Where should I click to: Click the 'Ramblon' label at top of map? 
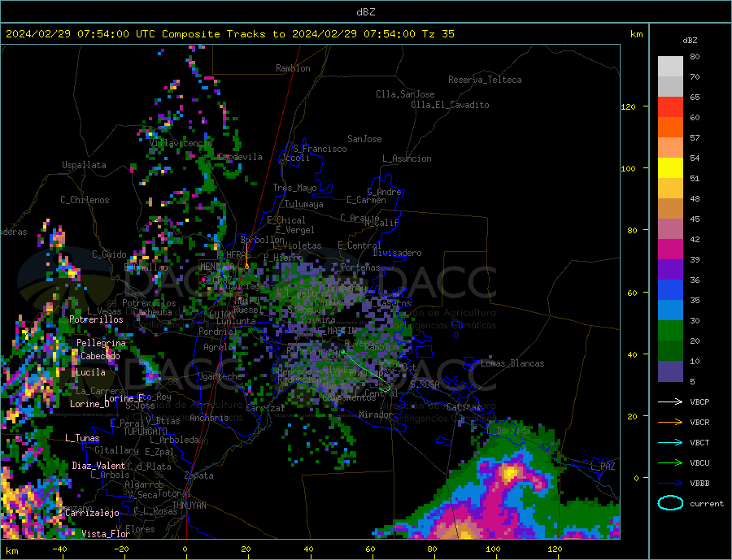(293, 68)
